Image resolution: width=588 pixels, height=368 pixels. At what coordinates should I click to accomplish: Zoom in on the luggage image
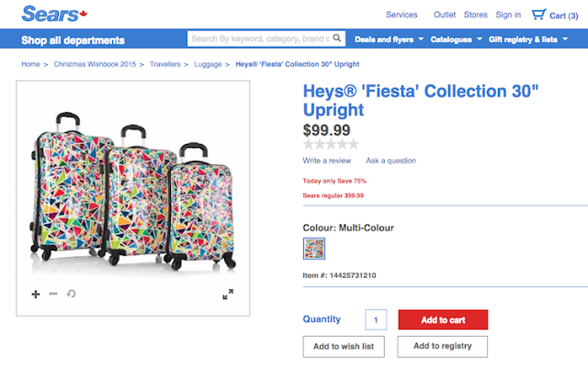tap(36, 294)
